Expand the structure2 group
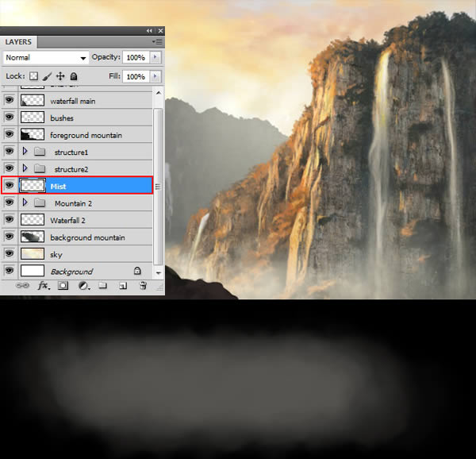The height and width of the screenshot is (459, 476). [25, 168]
